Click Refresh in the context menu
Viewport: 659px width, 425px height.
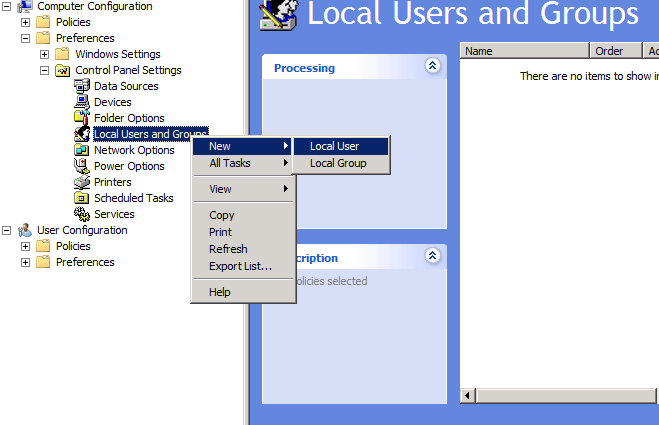228,249
